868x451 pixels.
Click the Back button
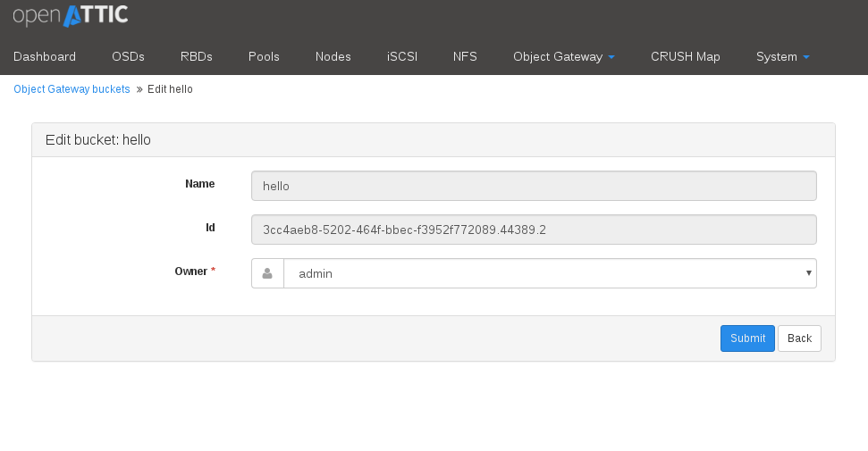[799, 338]
